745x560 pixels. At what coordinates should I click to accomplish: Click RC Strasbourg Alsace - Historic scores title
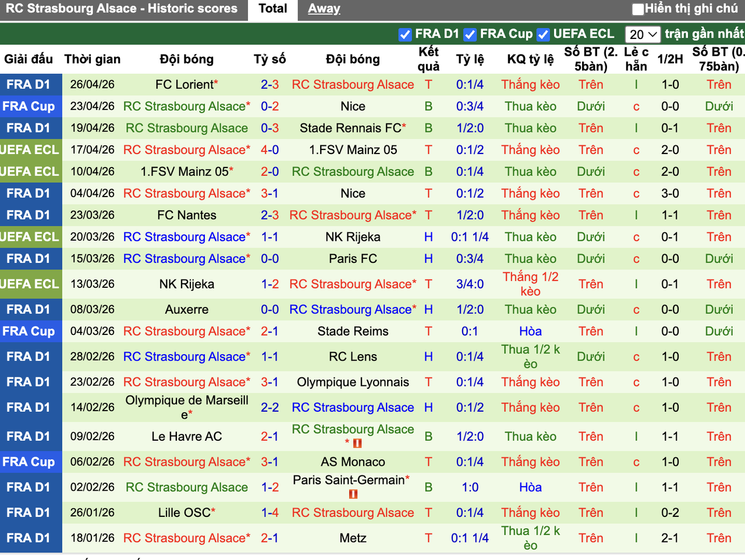pos(122,9)
